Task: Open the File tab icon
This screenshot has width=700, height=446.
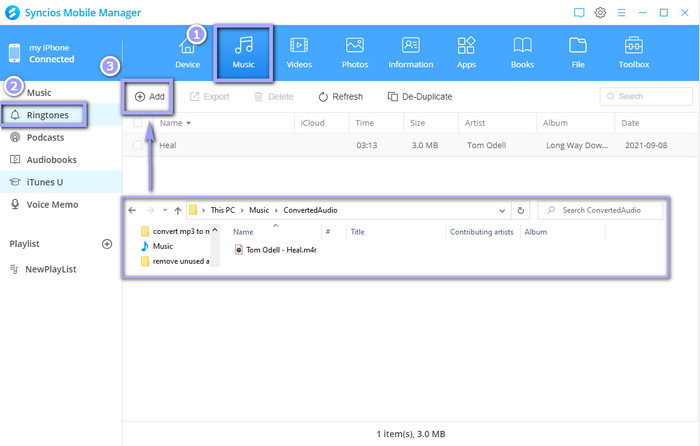Action: 578,46
